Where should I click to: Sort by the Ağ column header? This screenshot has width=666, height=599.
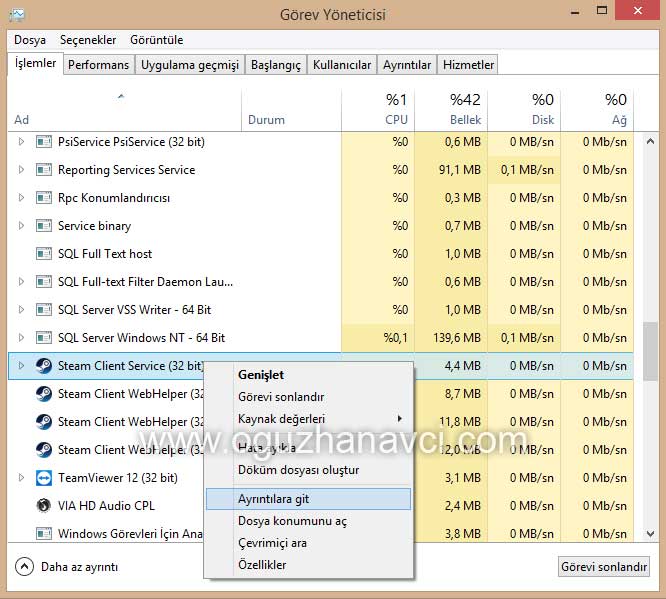coord(597,110)
